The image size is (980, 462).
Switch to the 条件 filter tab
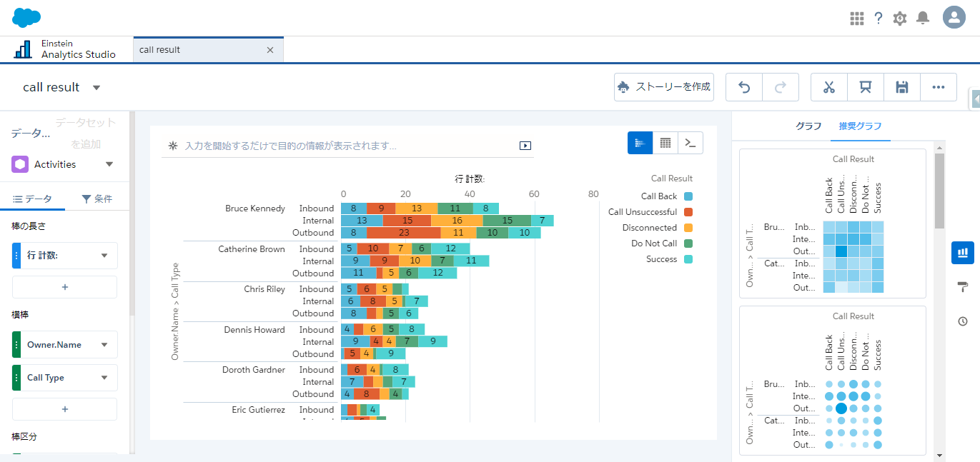click(x=97, y=199)
